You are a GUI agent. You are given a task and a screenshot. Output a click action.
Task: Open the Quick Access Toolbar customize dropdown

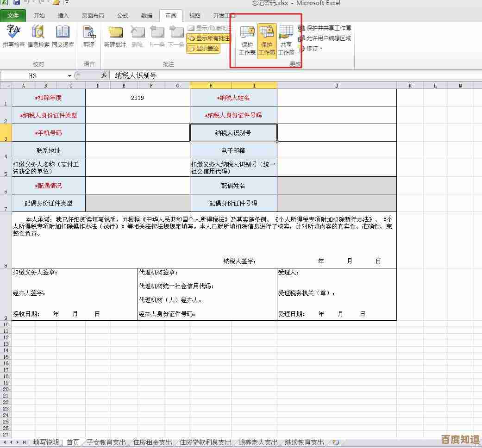67,2
